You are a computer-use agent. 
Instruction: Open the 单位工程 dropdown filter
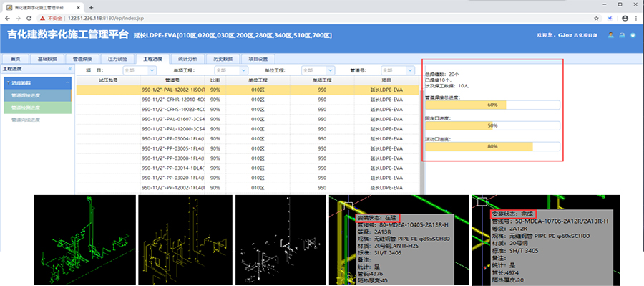click(318, 70)
